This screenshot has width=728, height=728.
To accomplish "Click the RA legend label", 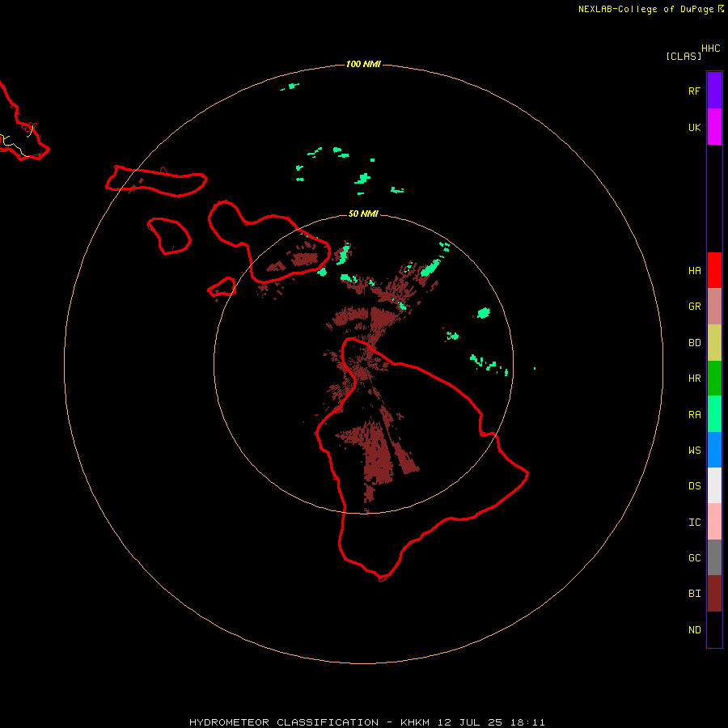I will pyautogui.click(x=694, y=415).
